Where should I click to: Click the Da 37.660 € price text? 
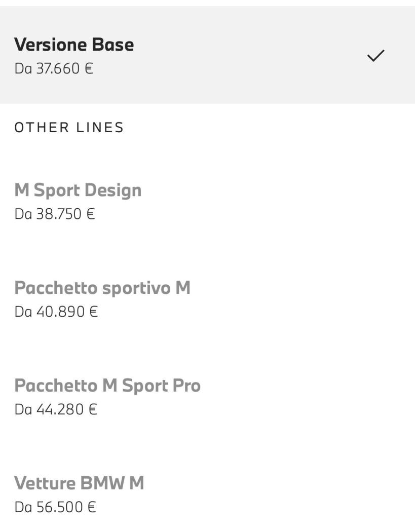54,68
